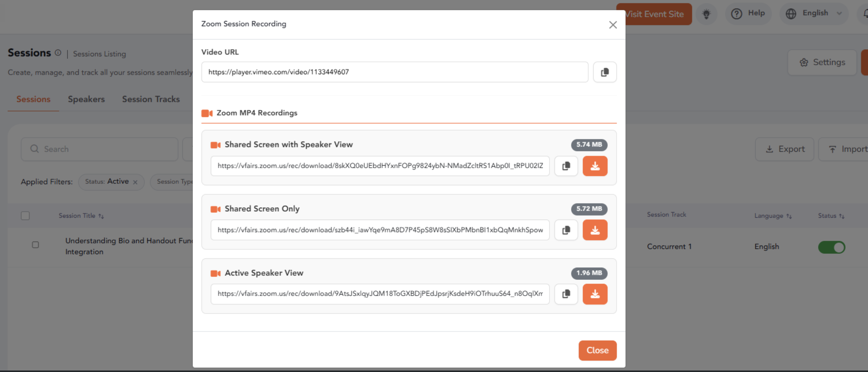Open the Session Tracks tab

pos(151,99)
